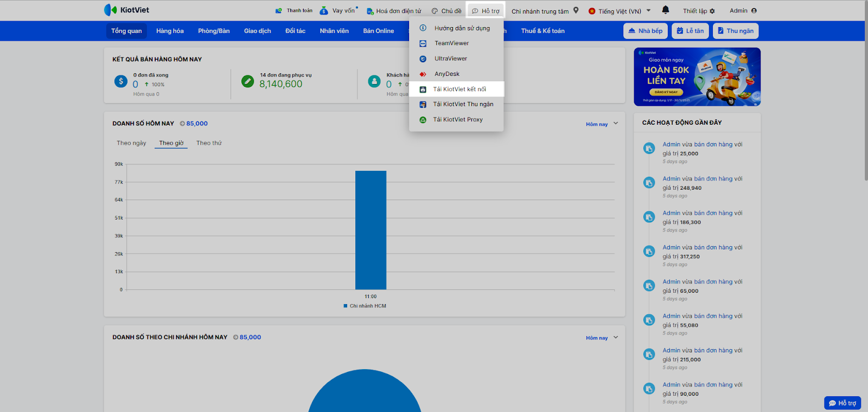Open the Admin account avatar
The height and width of the screenshot is (412, 868).
point(754,10)
